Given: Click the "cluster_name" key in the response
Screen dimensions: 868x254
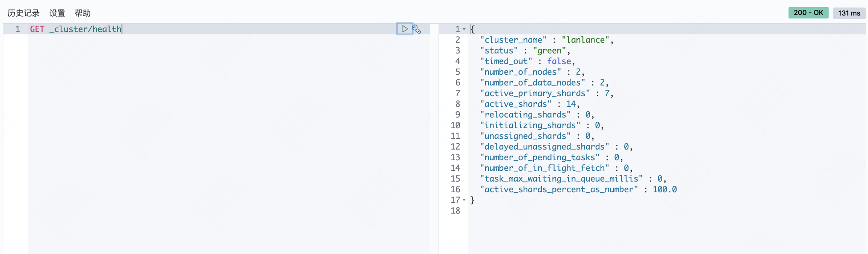Looking at the screenshot, I should pos(513,40).
